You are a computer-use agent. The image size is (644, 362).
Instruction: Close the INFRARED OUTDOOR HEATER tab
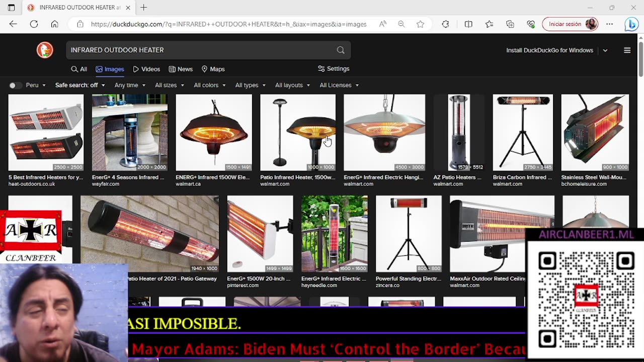click(x=128, y=8)
